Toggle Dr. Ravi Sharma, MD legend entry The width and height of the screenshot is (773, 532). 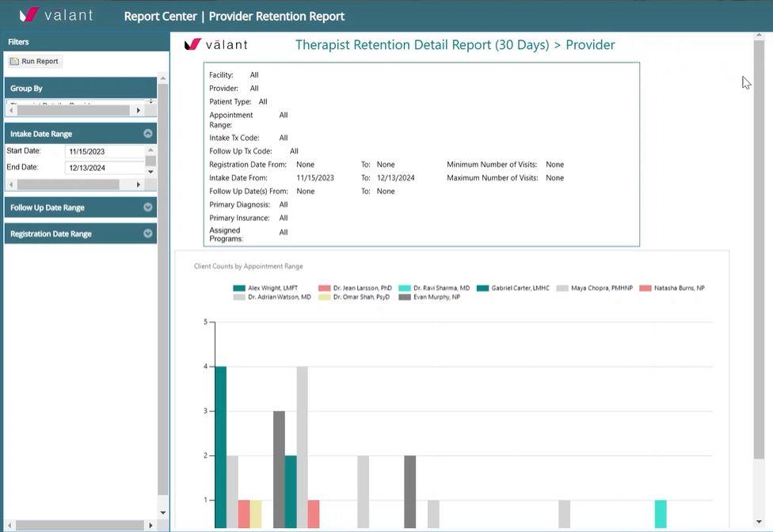coord(434,288)
